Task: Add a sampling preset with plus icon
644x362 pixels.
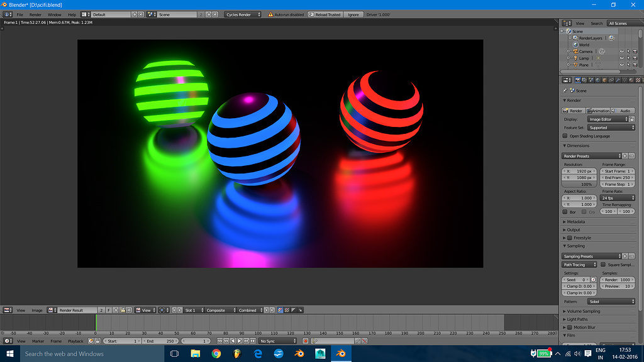Action: click(625, 256)
